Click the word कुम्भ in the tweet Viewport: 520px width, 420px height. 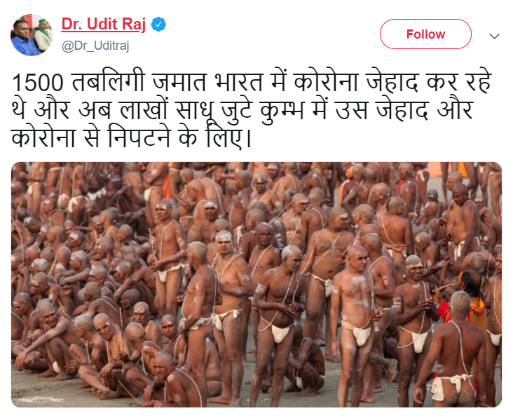282,109
